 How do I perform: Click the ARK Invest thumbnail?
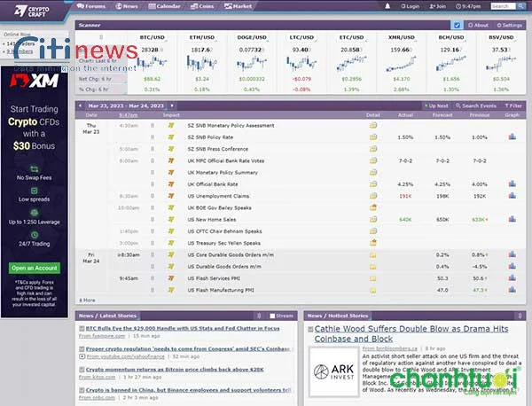(334, 371)
